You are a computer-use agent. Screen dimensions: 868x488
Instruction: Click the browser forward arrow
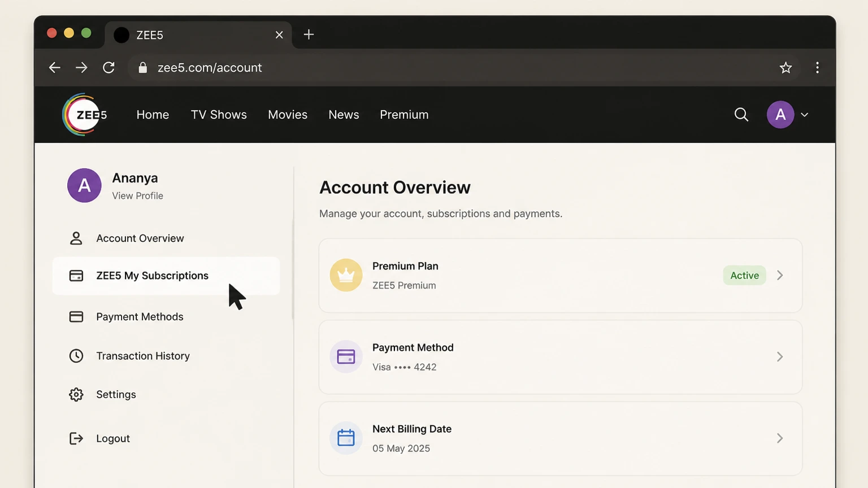81,68
